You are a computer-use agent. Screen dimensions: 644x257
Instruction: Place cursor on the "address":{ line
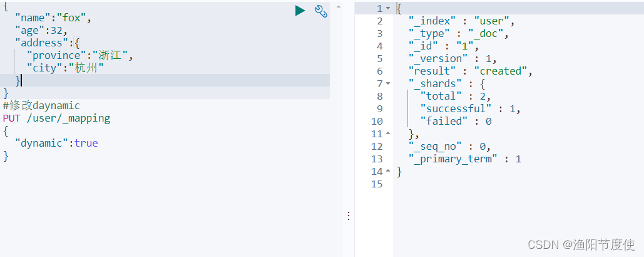point(47,43)
